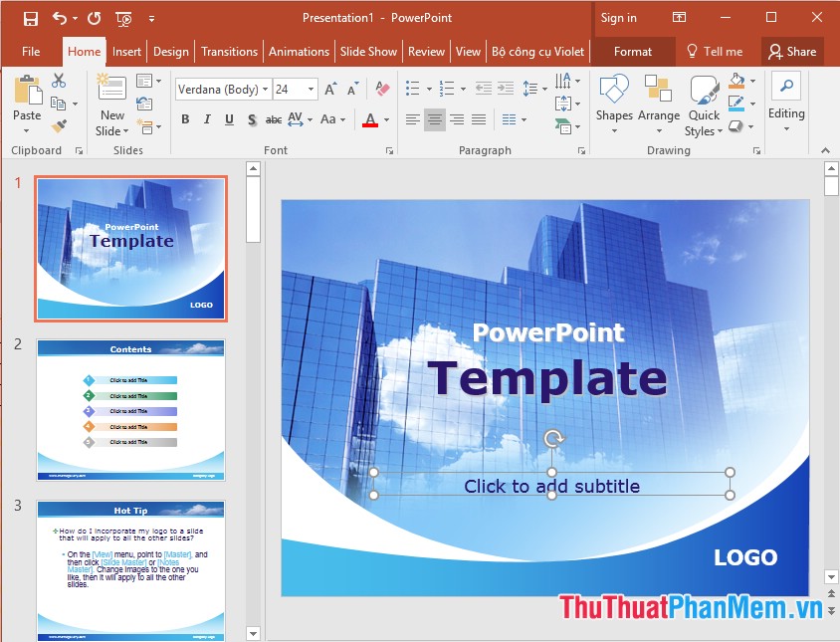
Task: Click the Increase Font Size icon
Action: (331, 90)
